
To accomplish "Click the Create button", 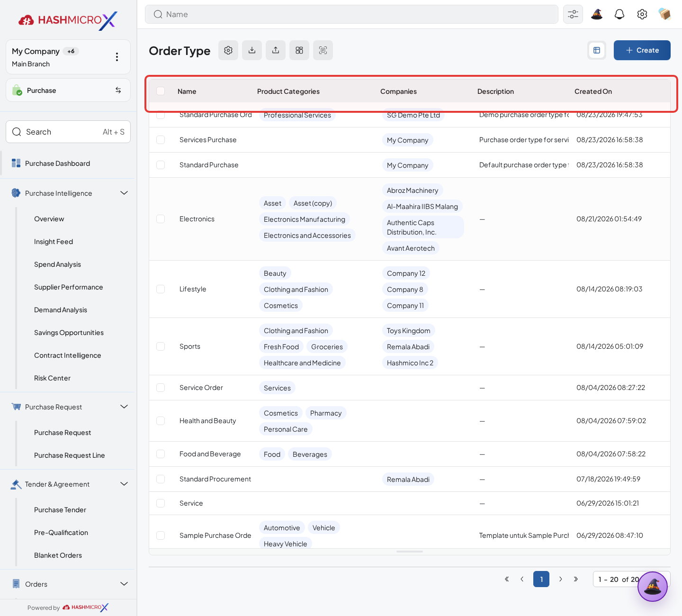I will pyautogui.click(x=642, y=50).
